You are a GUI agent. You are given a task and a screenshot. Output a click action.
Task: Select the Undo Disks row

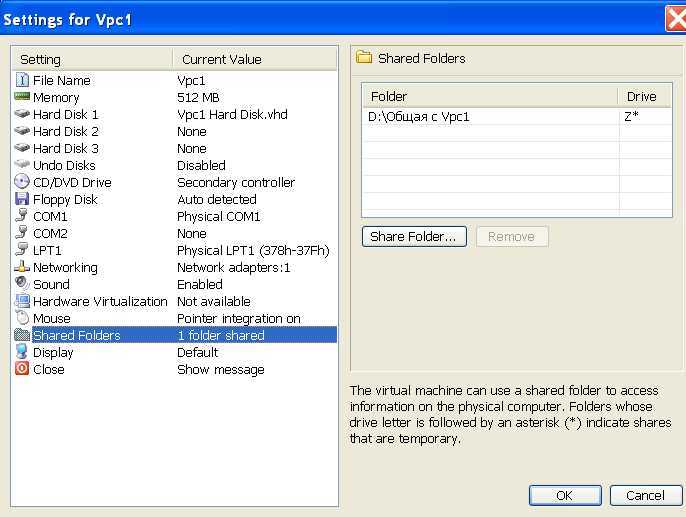coord(175,165)
